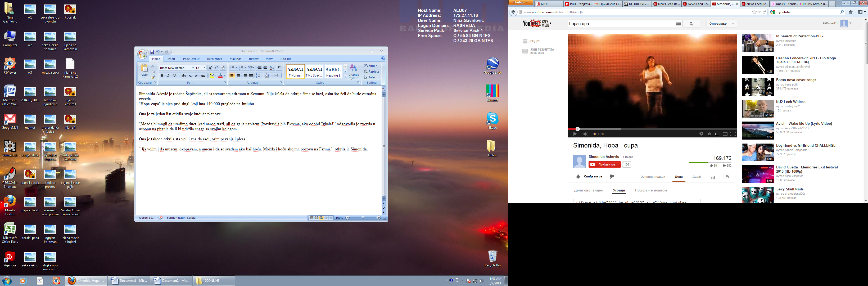The image size is (868, 286).
Task: Toggle Italic formatting in Word
Action: pos(168,75)
